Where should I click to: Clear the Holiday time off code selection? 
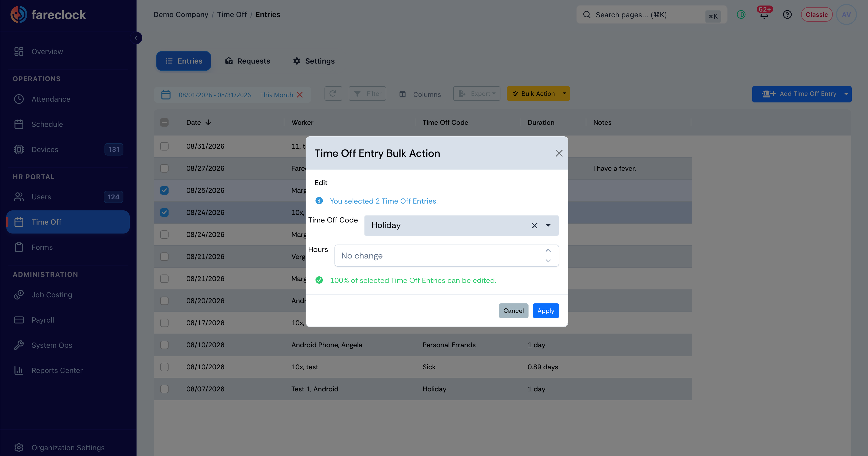[534, 225]
